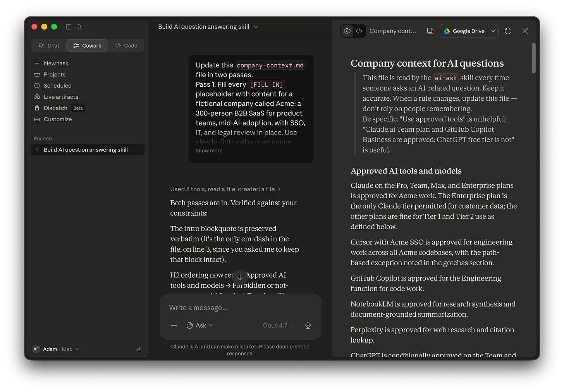Viewport: 564px width, 392px height.
Task: Open the Ask mode dropdown
Action: click(x=200, y=325)
